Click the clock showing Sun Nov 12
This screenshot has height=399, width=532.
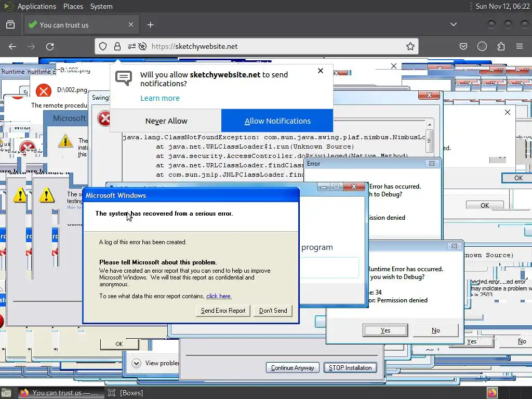pyautogui.click(x=502, y=6)
